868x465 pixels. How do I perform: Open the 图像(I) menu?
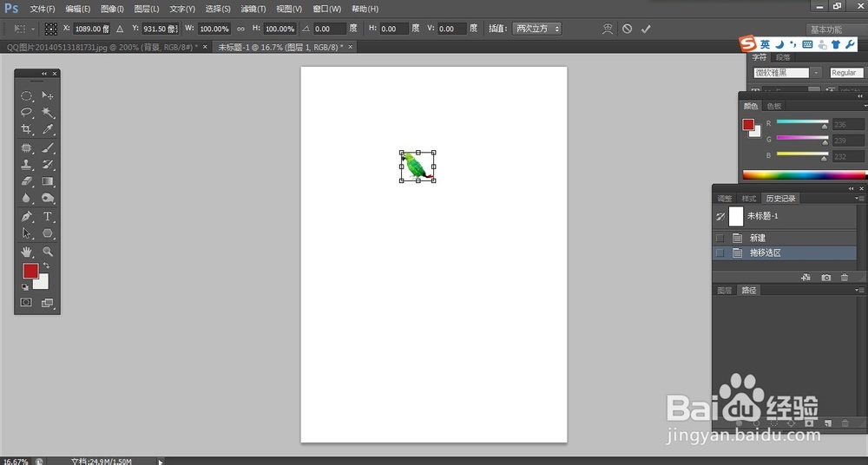(x=112, y=9)
